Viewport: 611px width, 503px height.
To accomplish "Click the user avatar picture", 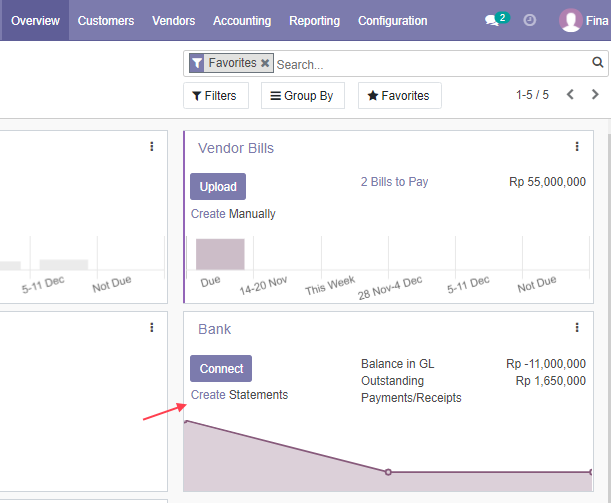I will tap(570, 20).
